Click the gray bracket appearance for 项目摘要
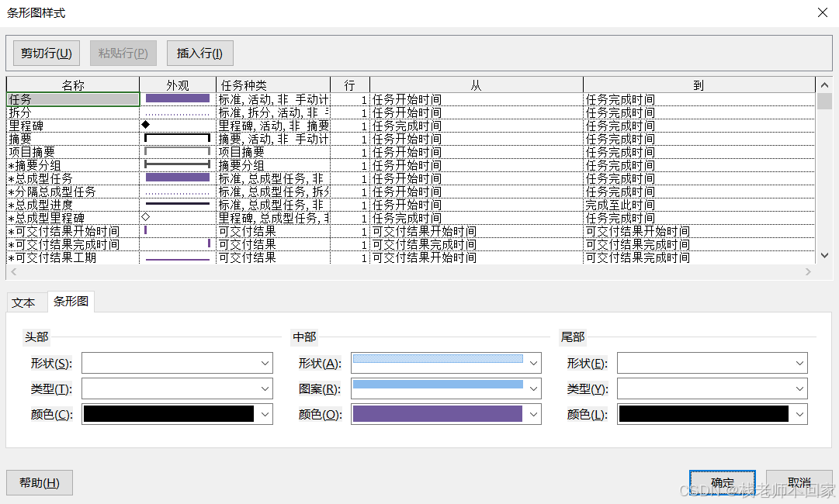The image size is (839, 504). tap(178, 152)
